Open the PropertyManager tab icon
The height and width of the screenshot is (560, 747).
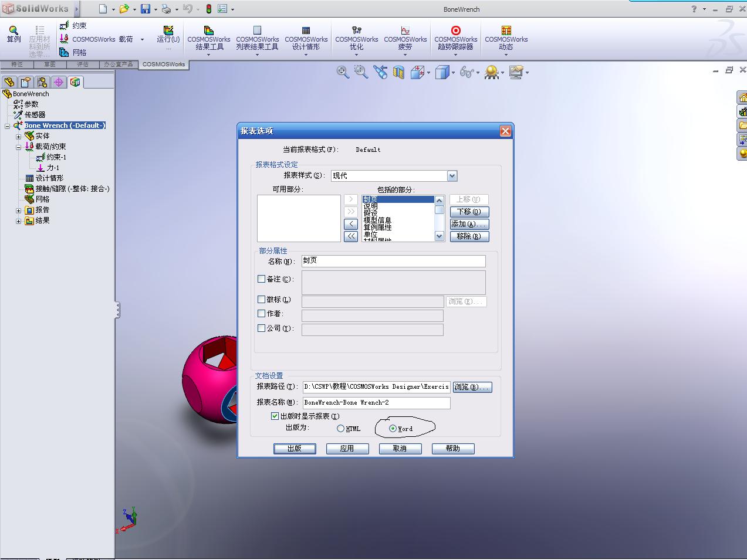tap(26, 82)
